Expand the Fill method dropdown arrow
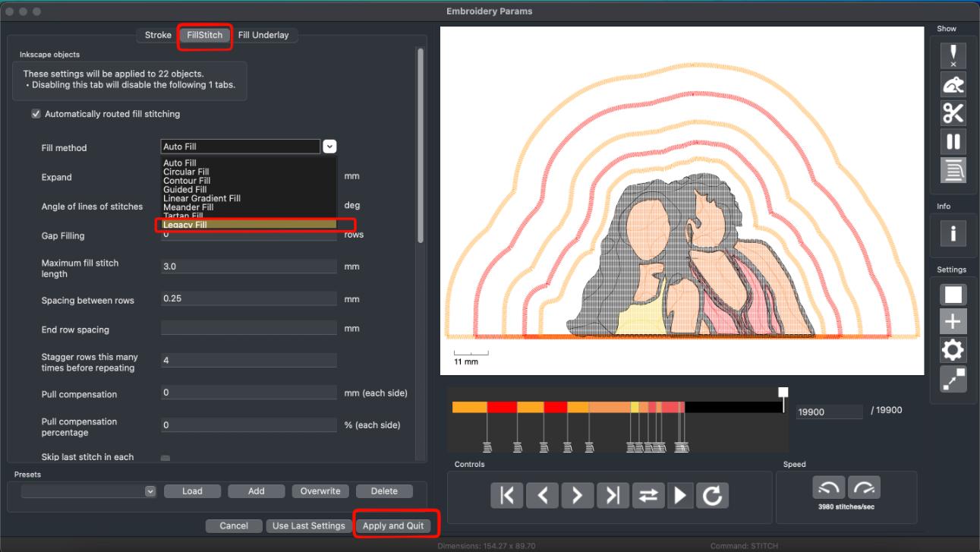This screenshot has width=980, height=552. click(x=329, y=147)
